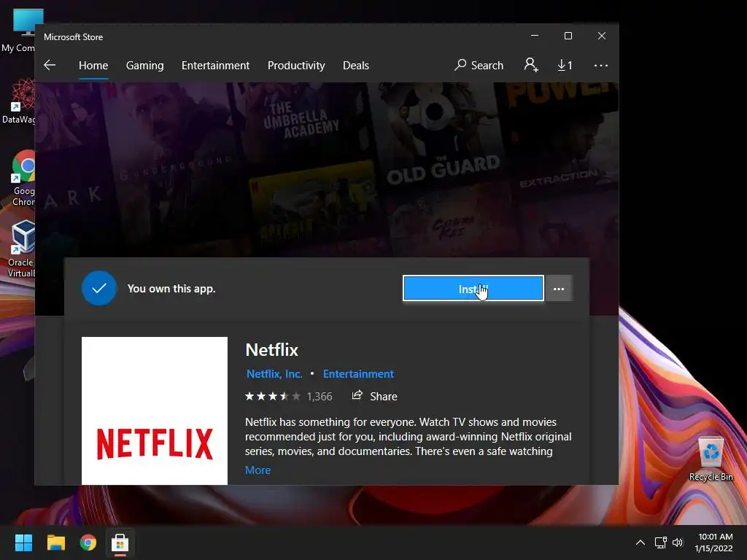Screen dimensions: 747x560
Task: Go back with the Store back arrow
Action: click(50, 65)
